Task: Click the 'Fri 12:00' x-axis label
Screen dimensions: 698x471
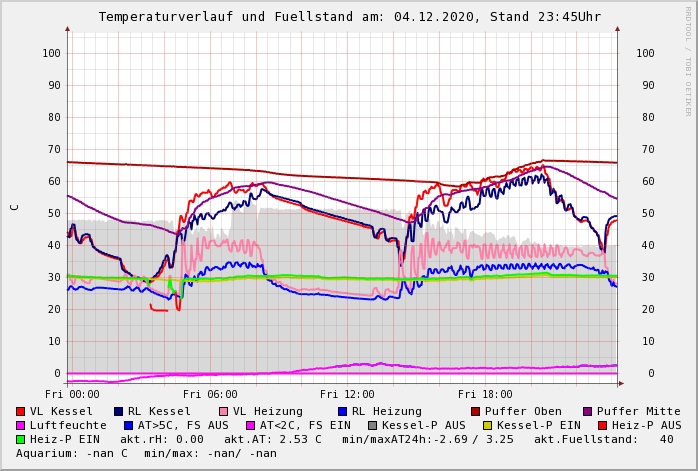Action: click(347, 394)
